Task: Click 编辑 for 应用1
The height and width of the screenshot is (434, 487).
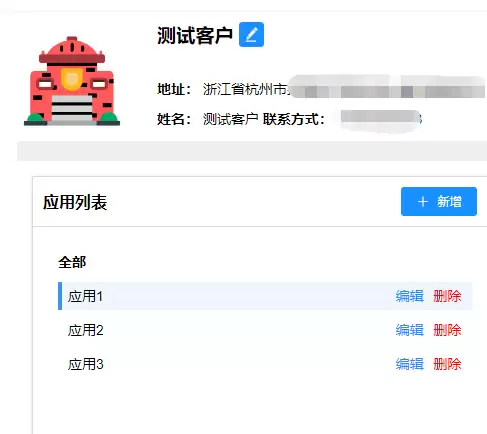Action: (x=410, y=296)
